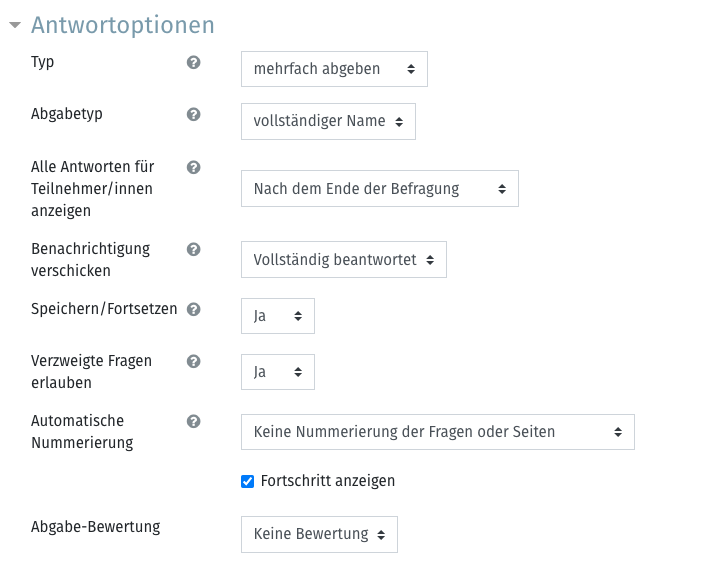Open the 'Keine Bewertung' dropdown
Image resolution: width=725 pixels, height=568 pixels.
coord(319,534)
